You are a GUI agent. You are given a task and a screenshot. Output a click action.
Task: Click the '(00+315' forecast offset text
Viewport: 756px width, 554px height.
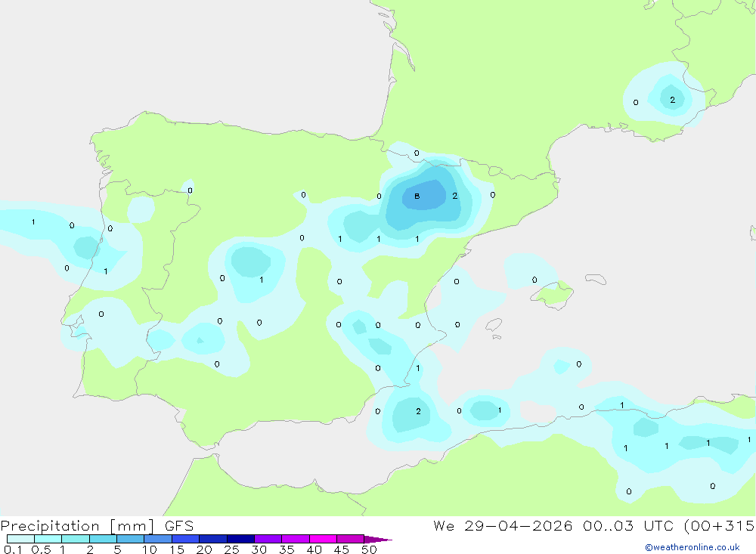click(x=720, y=526)
